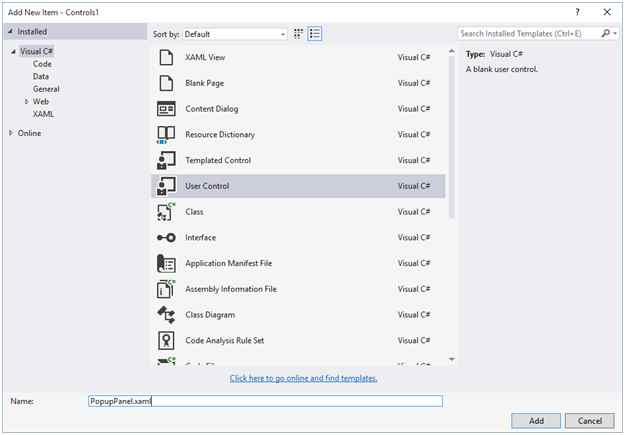The height and width of the screenshot is (435, 625).
Task: Collapse the Installed section
Action: pyautogui.click(x=11, y=31)
